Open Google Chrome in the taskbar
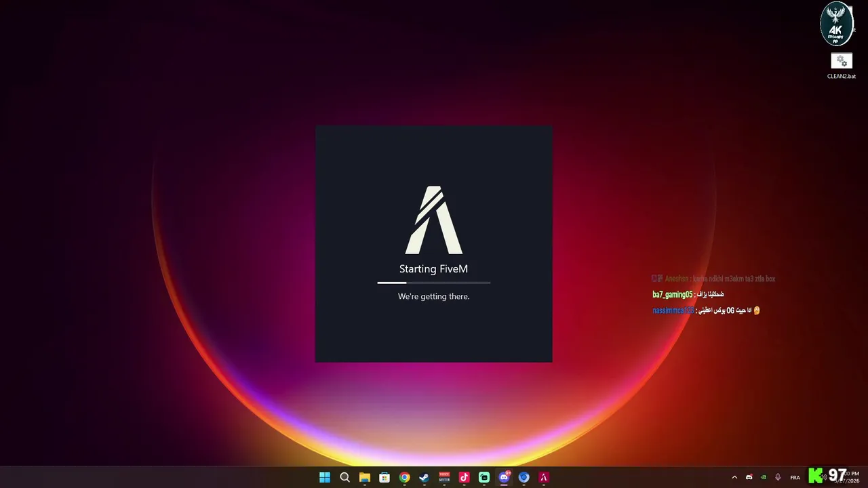The height and width of the screenshot is (488, 868). (404, 477)
